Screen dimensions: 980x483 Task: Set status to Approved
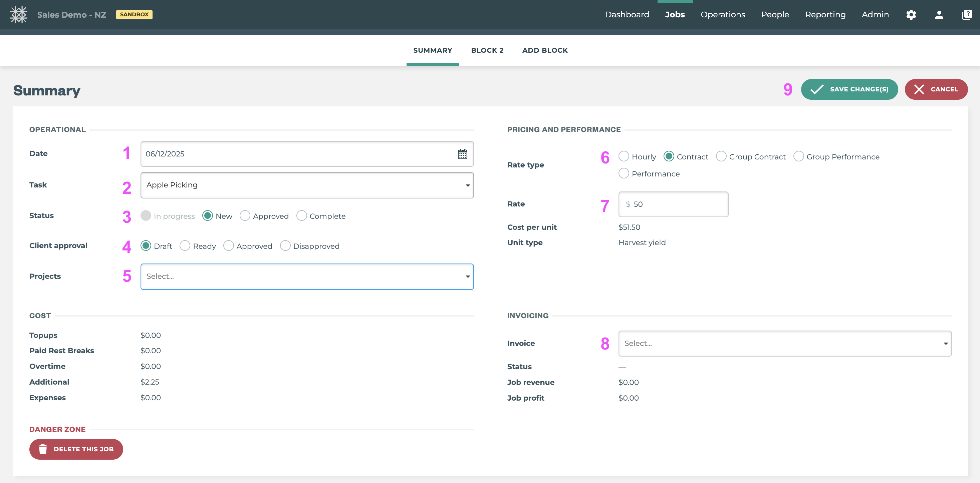245,216
